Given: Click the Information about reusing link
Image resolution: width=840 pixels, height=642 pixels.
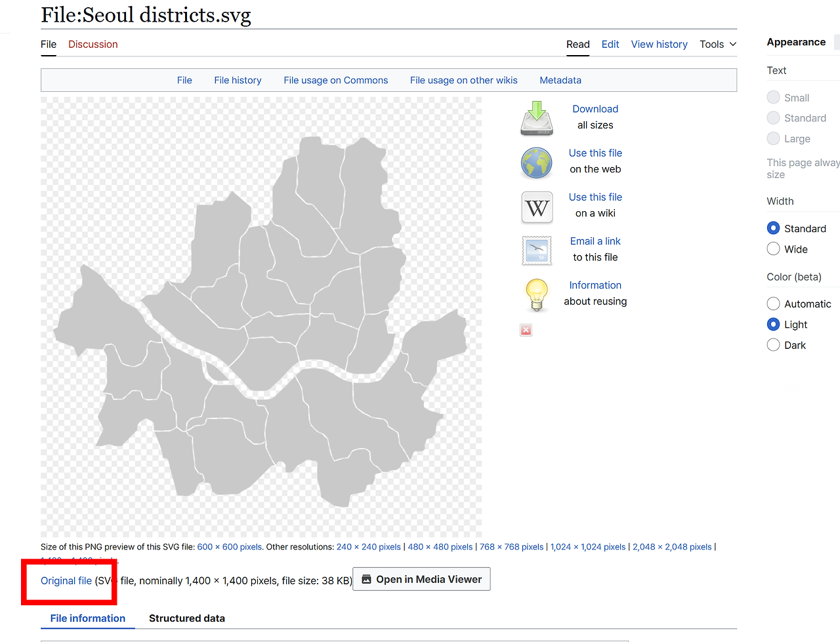Looking at the screenshot, I should click(x=595, y=285).
